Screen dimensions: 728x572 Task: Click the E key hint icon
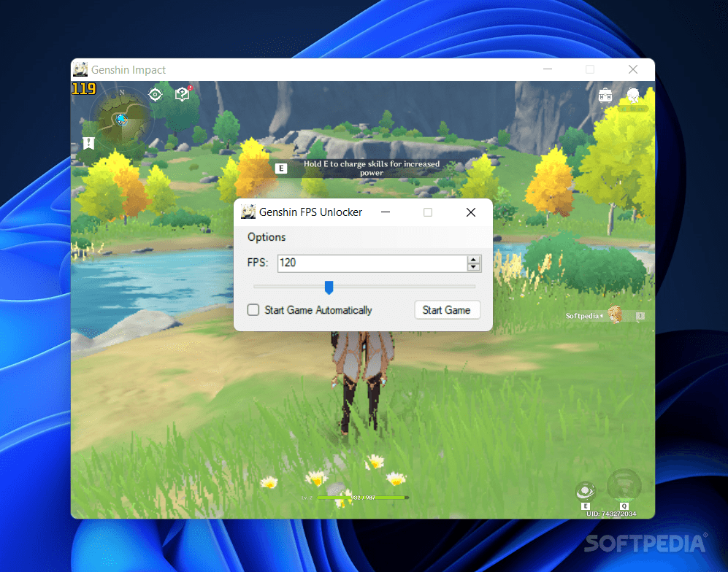click(x=281, y=169)
